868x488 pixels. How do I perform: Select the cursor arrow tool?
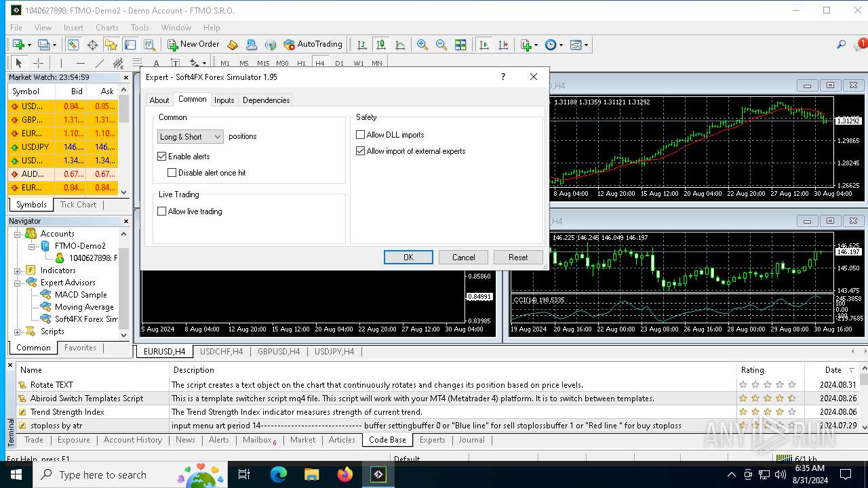pyautogui.click(x=19, y=63)
